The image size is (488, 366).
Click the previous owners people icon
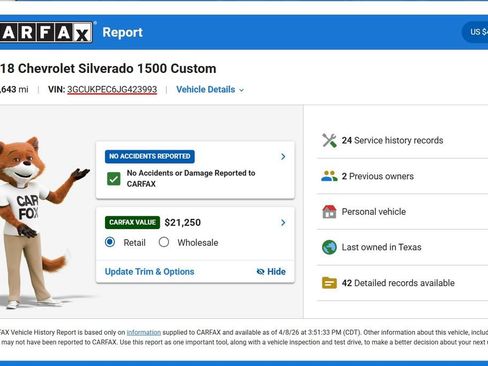(329, 176)
